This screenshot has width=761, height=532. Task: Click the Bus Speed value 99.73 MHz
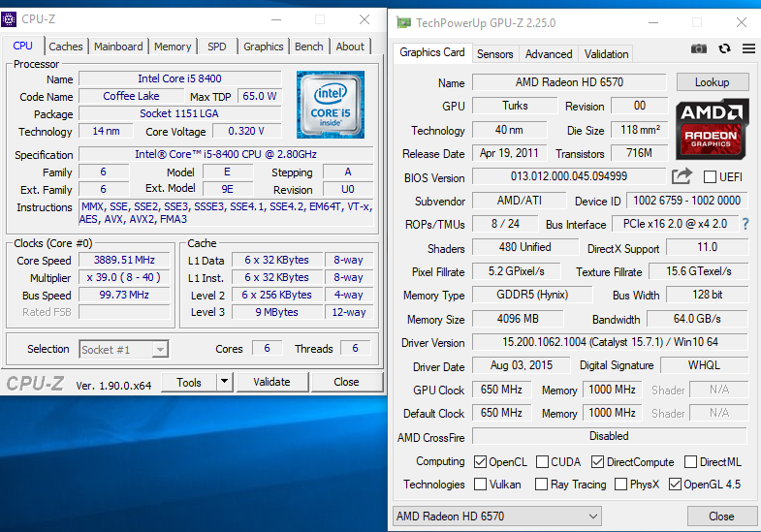point(124,295)
